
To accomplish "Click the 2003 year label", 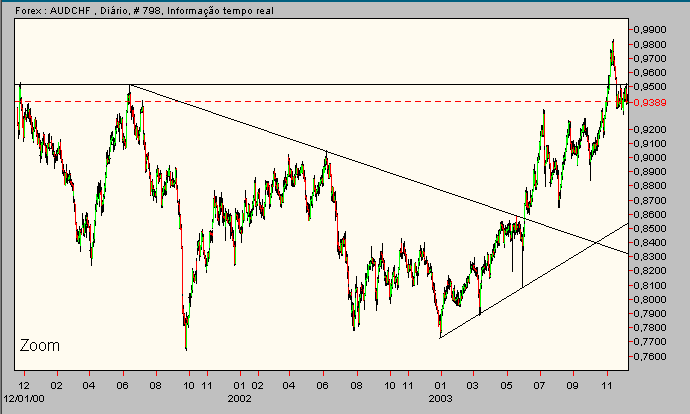I will point(440,399).
